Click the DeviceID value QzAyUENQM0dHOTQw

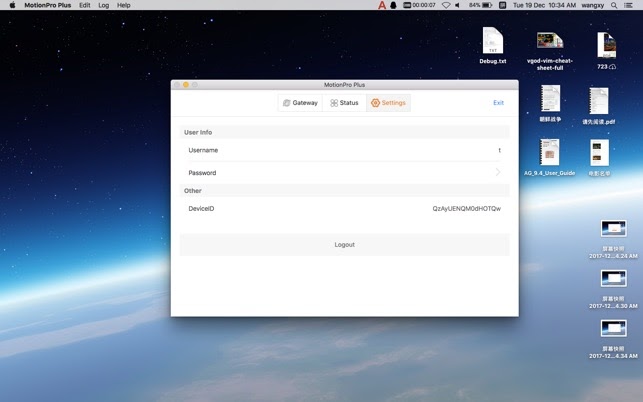click(467, 209)
